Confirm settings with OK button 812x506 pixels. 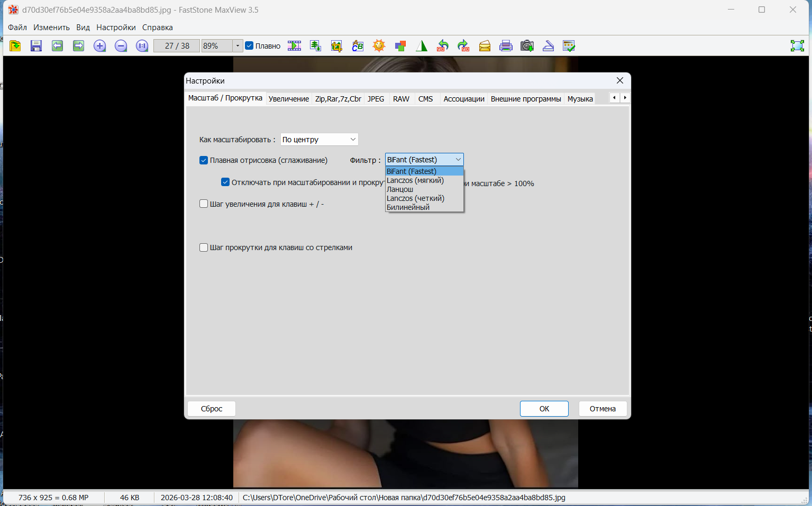pos(544,409)
